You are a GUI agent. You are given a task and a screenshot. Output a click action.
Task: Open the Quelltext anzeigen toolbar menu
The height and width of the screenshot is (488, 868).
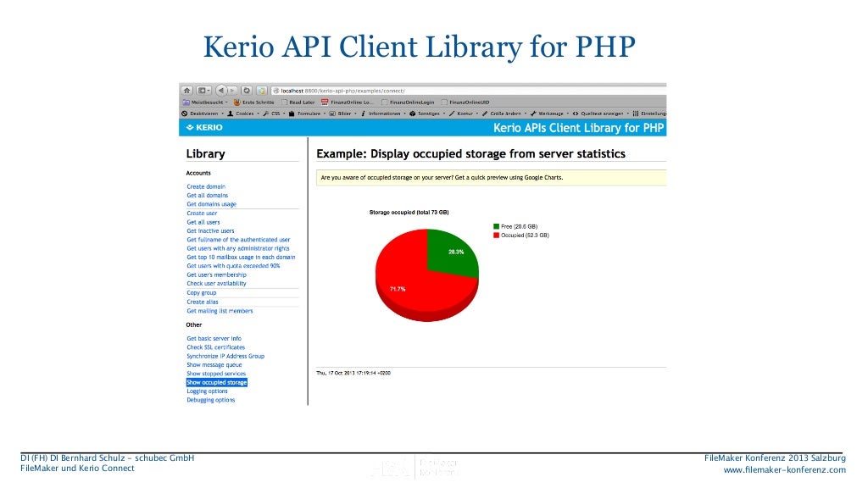coord(601,114)
